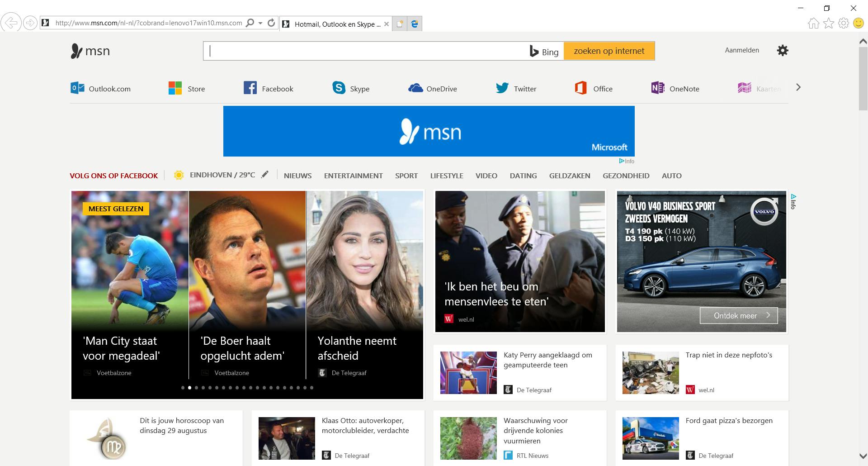Open the VIDEO menu section
This screenshot has width=868, height=466.
coord(486,176)
